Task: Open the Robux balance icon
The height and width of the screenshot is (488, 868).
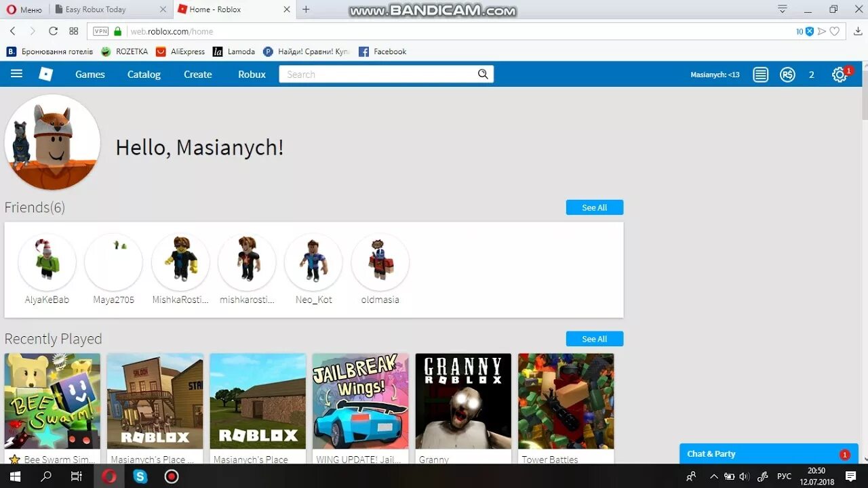Action: [x=787, y=75]
